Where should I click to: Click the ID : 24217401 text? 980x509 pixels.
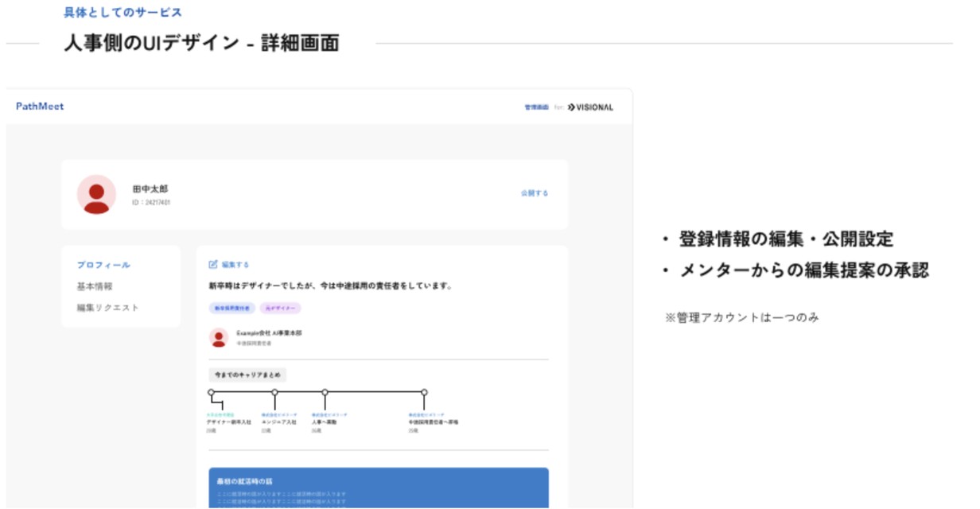coord(151,203)
